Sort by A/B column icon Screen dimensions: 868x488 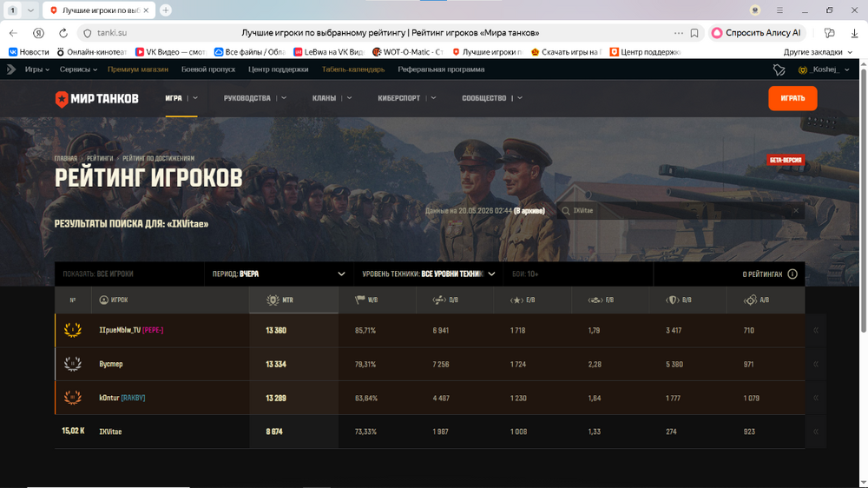750,300
